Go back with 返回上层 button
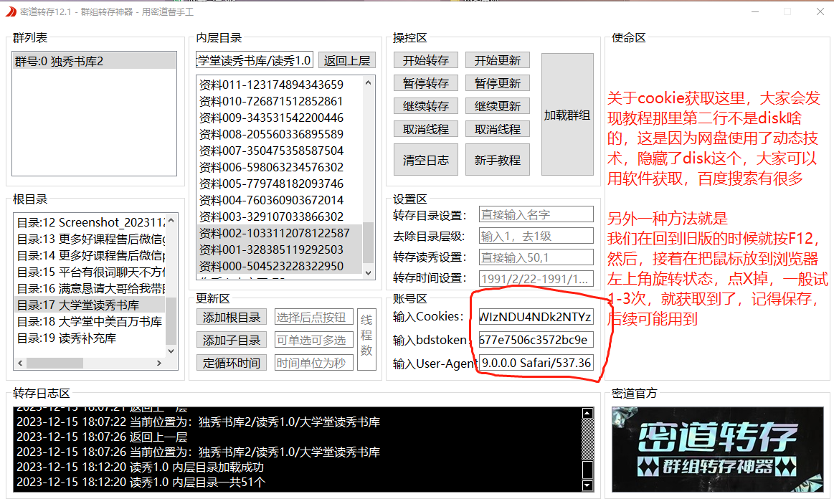Image resolution: width=834 pixels, height=504 pixels. click(347, 61)
